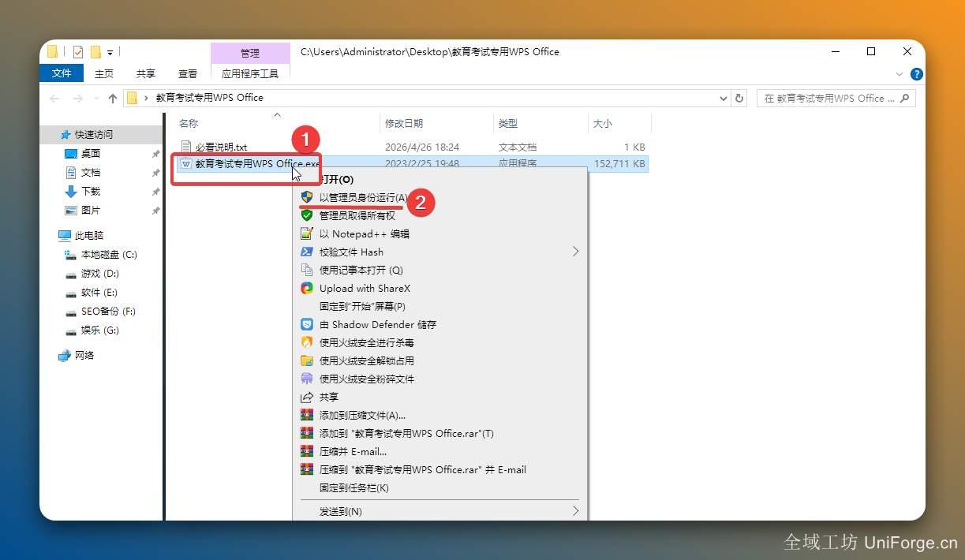
Task: Click the Shadow Defender icon
Action: coord(307,324)
